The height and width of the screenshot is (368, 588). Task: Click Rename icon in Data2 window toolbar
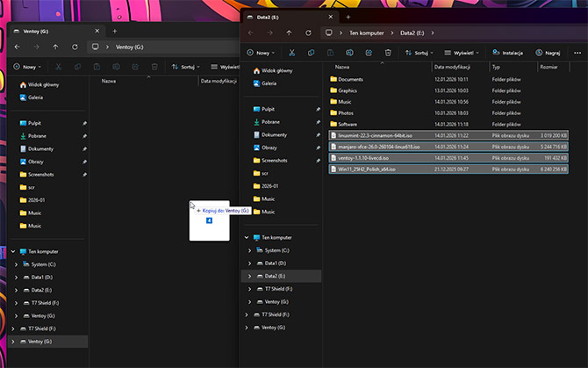click(349, 53)
